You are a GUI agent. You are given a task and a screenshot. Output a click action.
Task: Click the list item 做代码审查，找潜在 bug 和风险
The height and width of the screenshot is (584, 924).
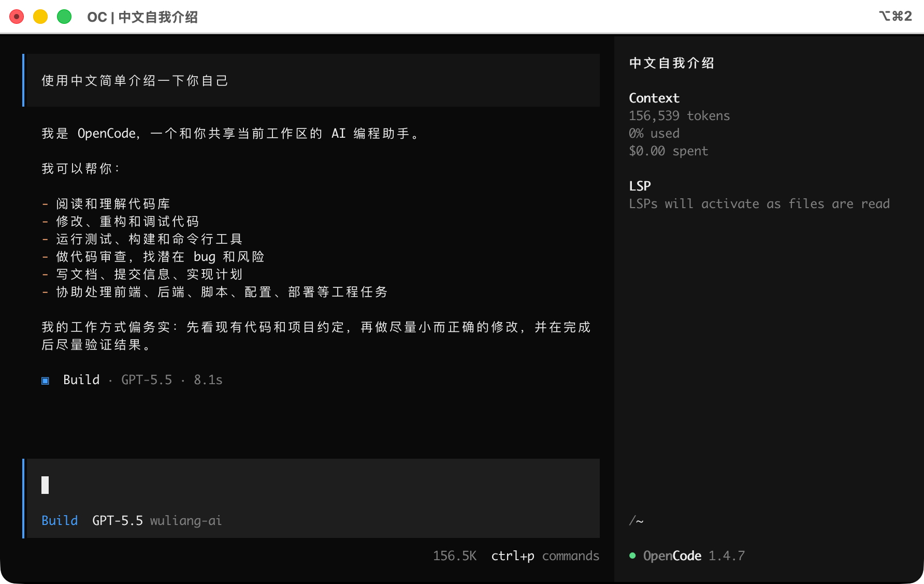(153, 257)
